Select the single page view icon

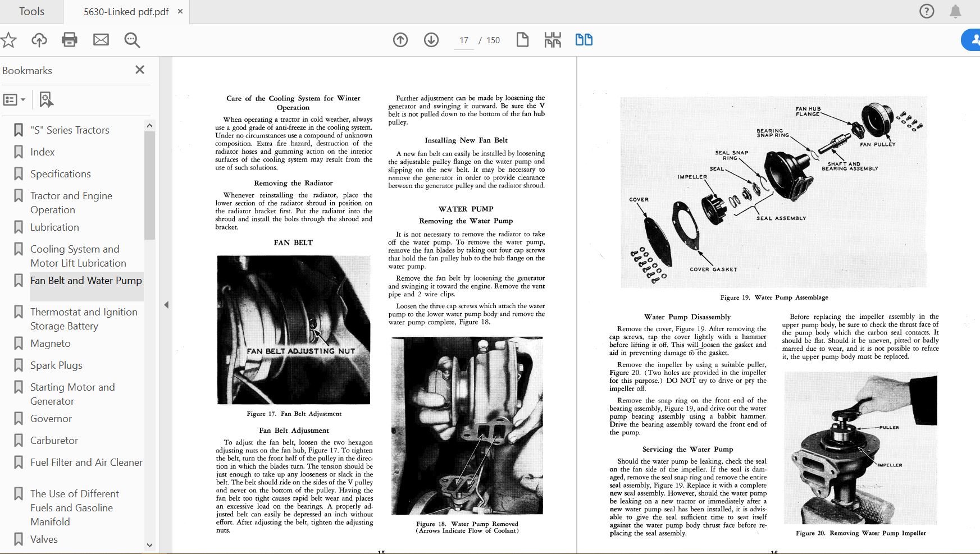coord(522,40)
